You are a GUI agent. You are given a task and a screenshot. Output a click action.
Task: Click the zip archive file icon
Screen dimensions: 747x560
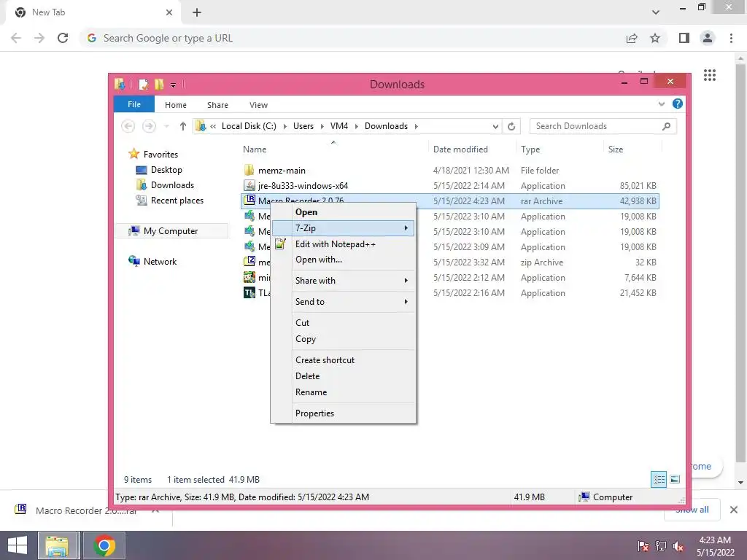249,262
